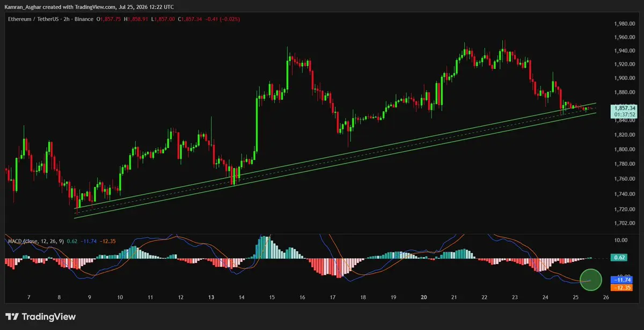
Task: Click the 10.00 MACD axis label
Action: coord(621,241)
